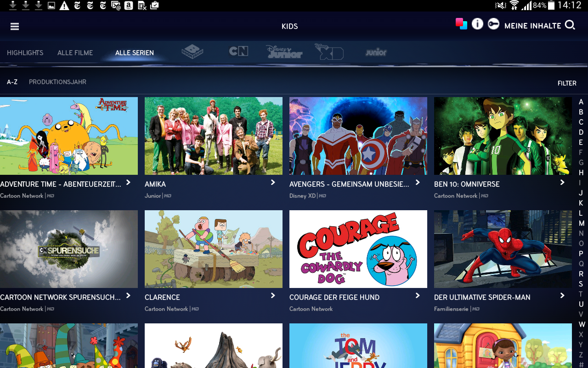Filter by Cartoon Network CN logo
The width and height of the screenshot is (588, 368).
pyautogui.click(x=238, y=51)
